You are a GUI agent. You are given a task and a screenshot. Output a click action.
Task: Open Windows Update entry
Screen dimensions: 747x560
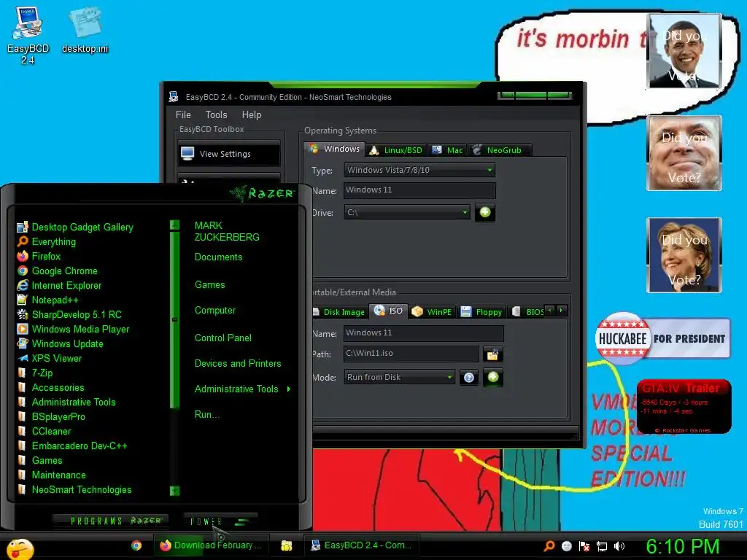[60, 344]
